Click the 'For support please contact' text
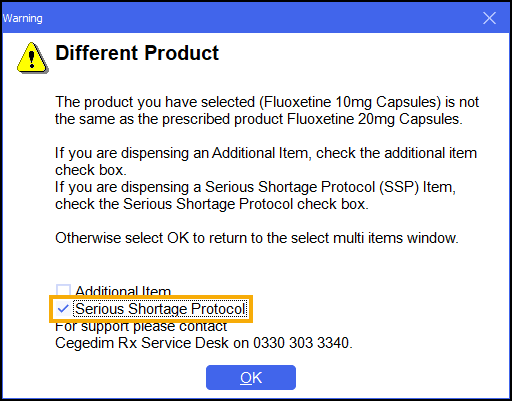The width and height of the screenshot is (512, 401). pyautogui.click(x=141, y=326)
